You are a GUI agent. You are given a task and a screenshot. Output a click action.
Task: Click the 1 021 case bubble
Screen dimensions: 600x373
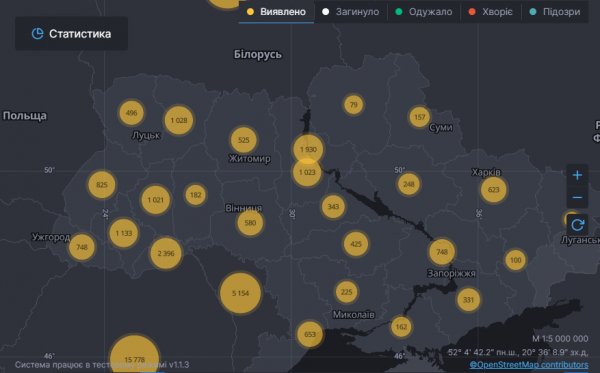[x=155, y=200]
